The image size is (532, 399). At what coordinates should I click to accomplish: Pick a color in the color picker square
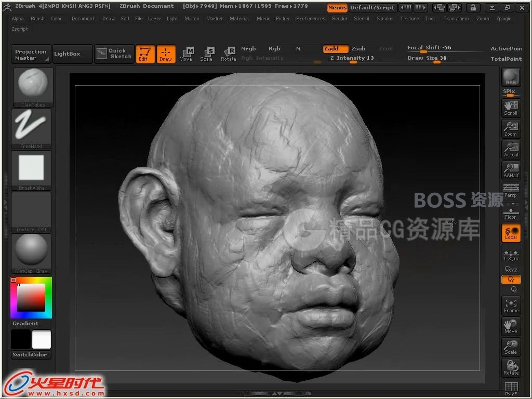31,298
